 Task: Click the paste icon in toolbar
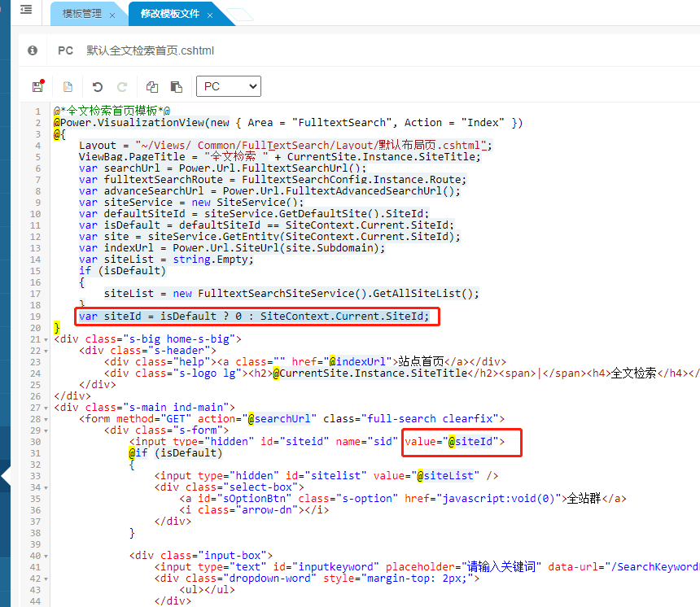(x=176, y=86)
